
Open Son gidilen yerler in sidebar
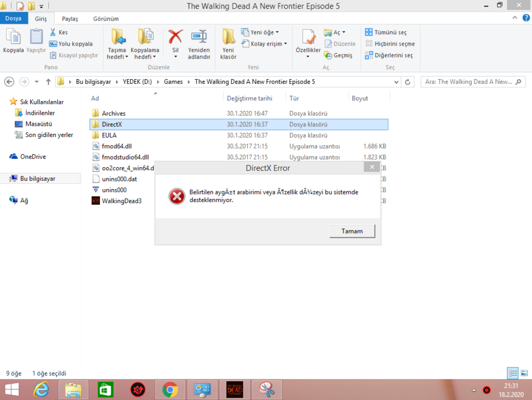(49, 135)
